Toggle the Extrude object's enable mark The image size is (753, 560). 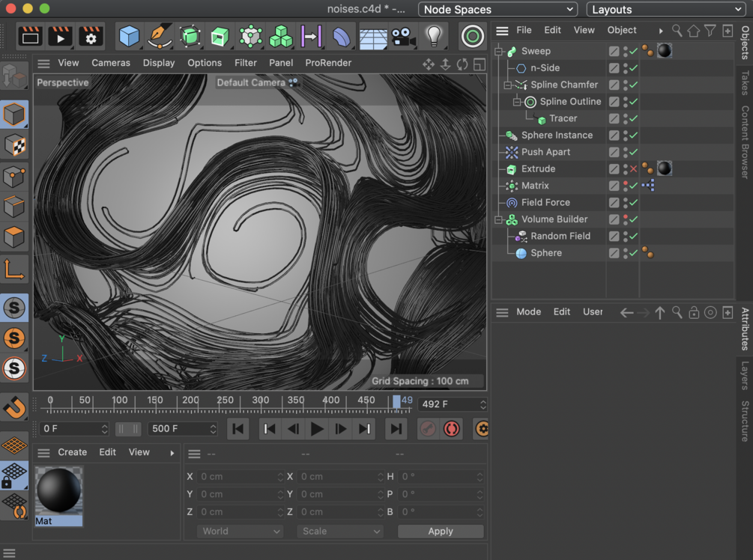click(x=633, y=169)
